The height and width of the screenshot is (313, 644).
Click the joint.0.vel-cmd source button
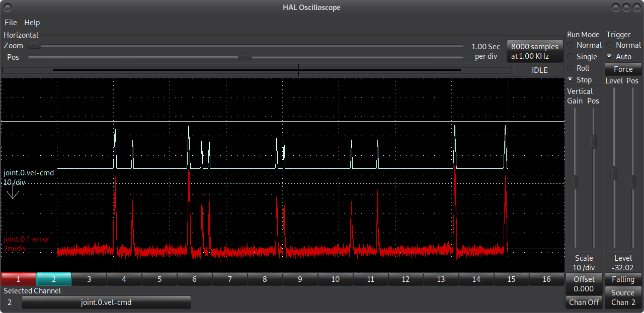(106, 302)
